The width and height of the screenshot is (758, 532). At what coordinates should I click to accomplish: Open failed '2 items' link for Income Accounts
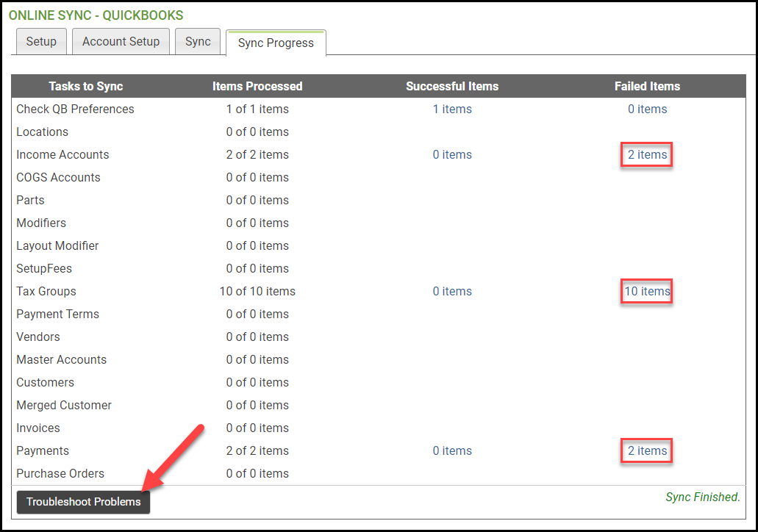pos(647,154)
